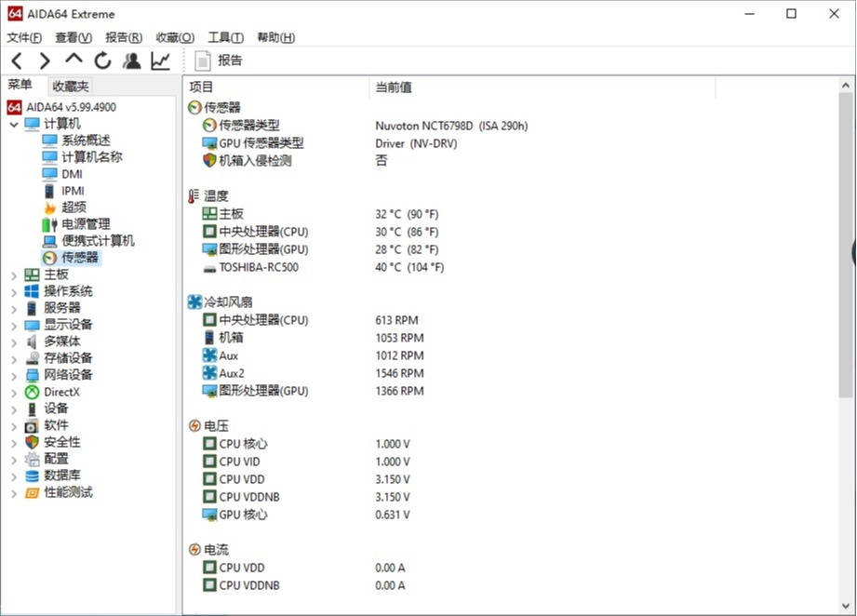
Task: Expand the 服务器 tree node
Action: tap(14, 309)
